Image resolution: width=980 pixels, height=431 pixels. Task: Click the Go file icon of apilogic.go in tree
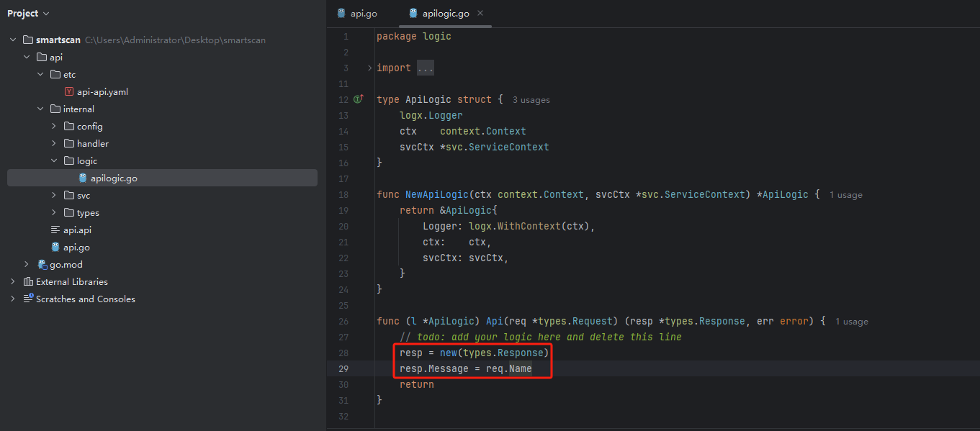pyautogui.click(x=83, y=178)
